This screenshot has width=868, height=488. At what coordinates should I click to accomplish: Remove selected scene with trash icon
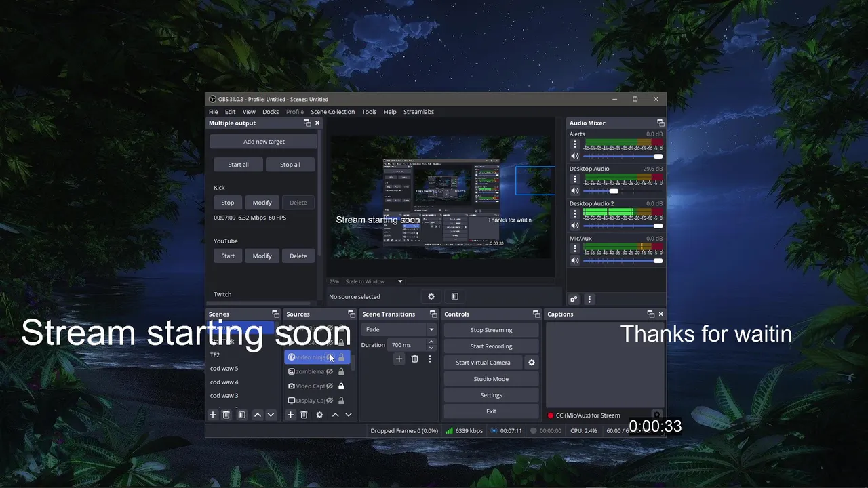coord(226,415)
